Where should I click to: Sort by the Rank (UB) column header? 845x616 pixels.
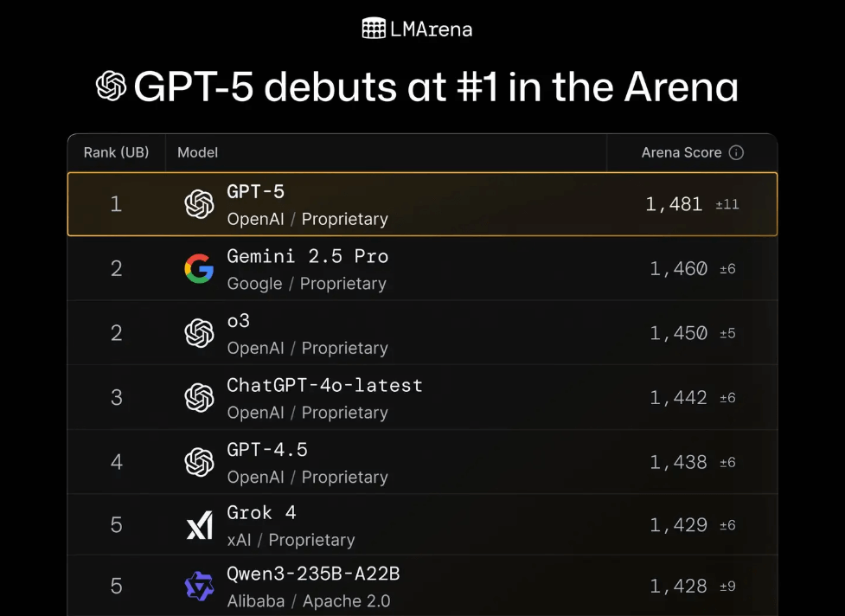pyautogui.click(x=117, y=152)
